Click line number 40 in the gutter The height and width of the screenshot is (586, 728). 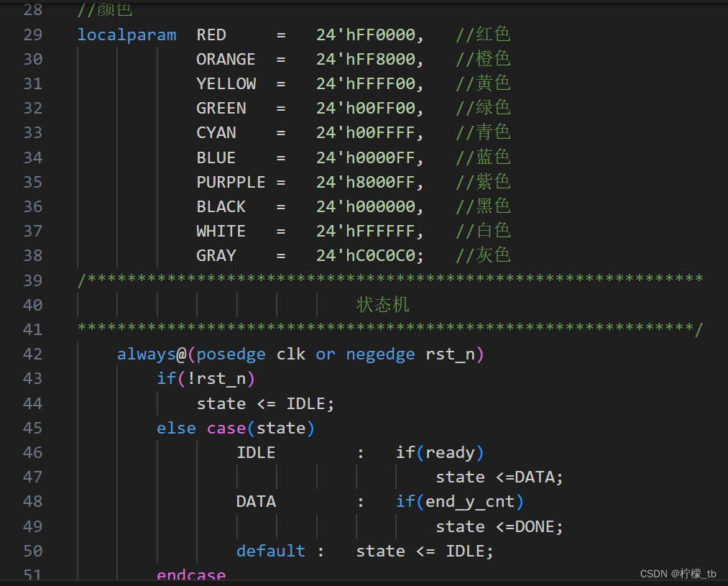click(33, 304)
